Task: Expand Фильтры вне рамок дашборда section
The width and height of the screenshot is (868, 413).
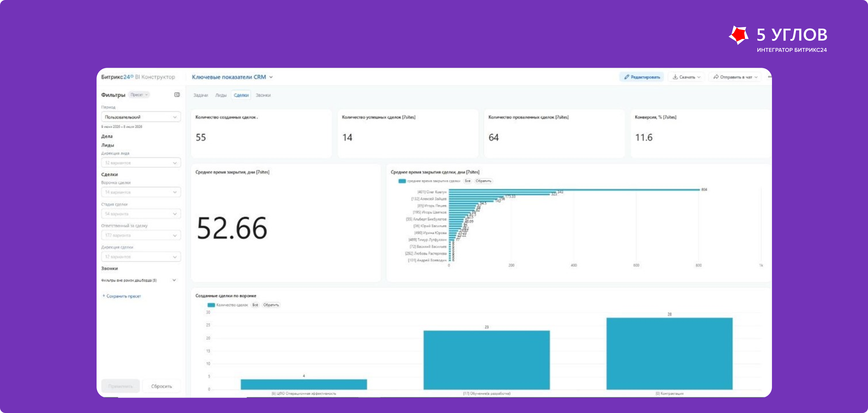Action: (x=139, y=280)
